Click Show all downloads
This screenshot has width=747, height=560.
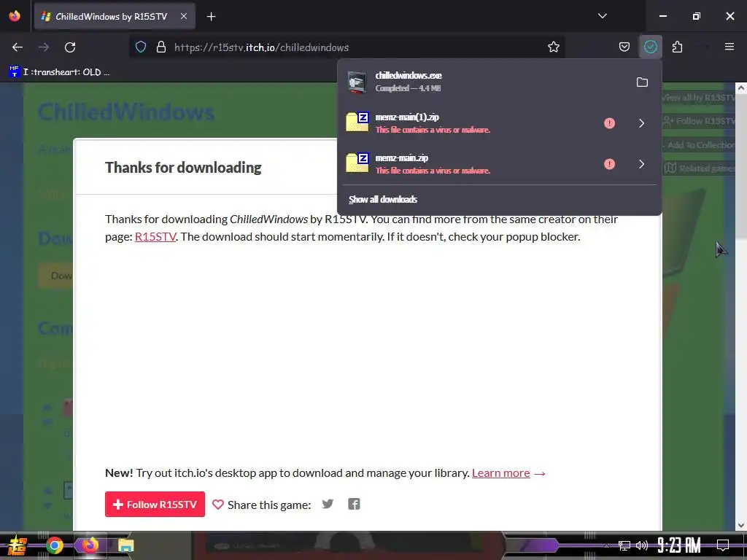tap(382, 200)
